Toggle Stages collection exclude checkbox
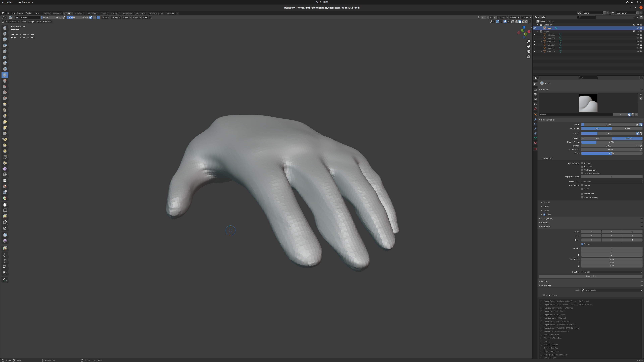 [x=634, y=32]
